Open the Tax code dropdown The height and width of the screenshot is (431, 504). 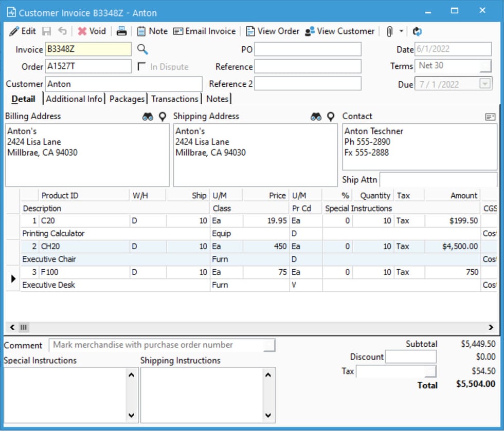tap(431, 371)
